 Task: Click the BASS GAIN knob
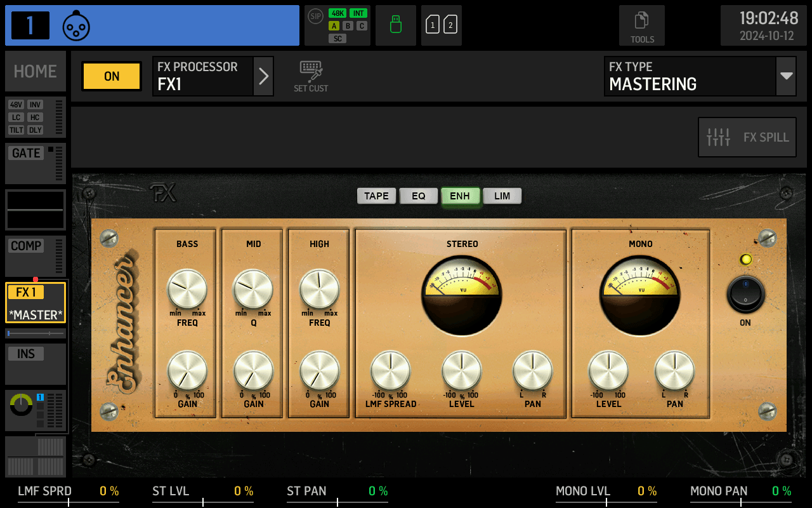pyautogui.click(x=187, y=371)
